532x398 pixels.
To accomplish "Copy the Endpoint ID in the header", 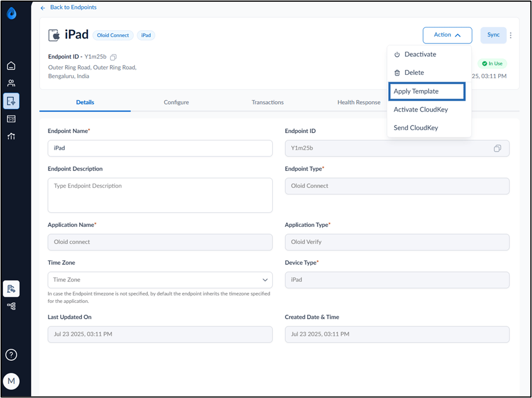I will click(x=114, y=57).
